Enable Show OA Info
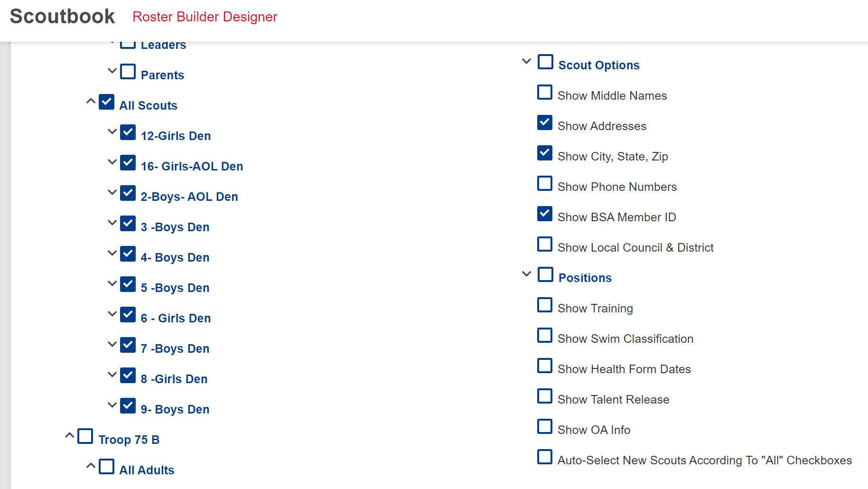Screen dimensions: 868x489 [x=545, y=426]
